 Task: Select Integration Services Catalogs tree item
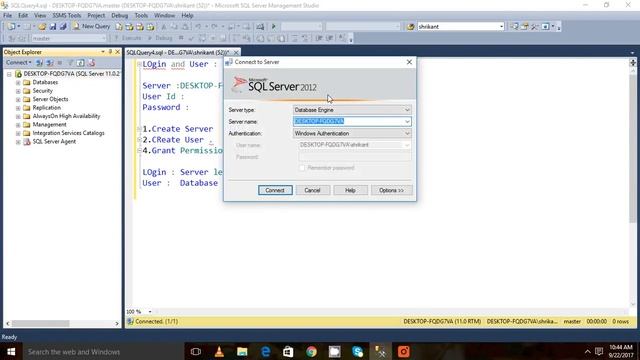(69, 133)
